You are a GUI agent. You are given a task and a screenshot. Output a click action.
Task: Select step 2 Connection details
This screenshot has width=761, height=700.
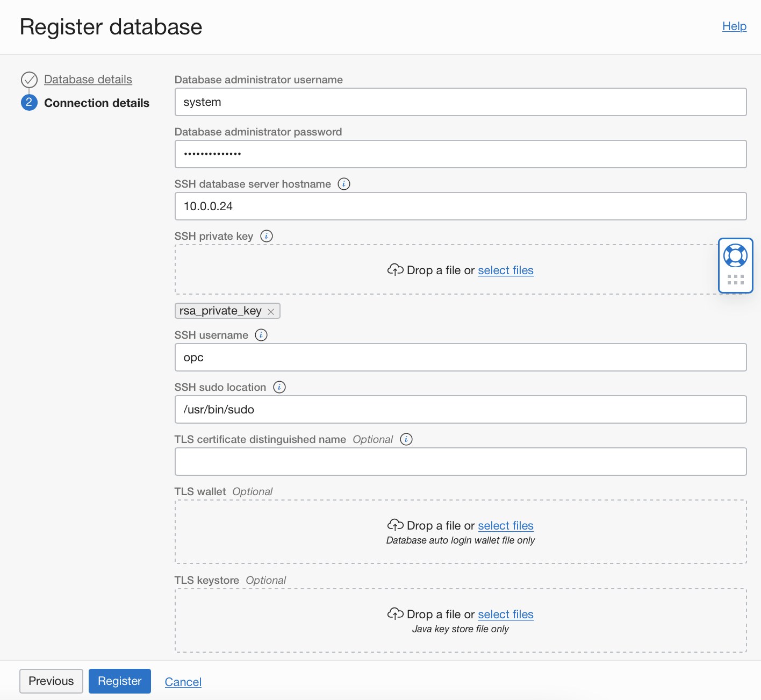coord(97,103)
